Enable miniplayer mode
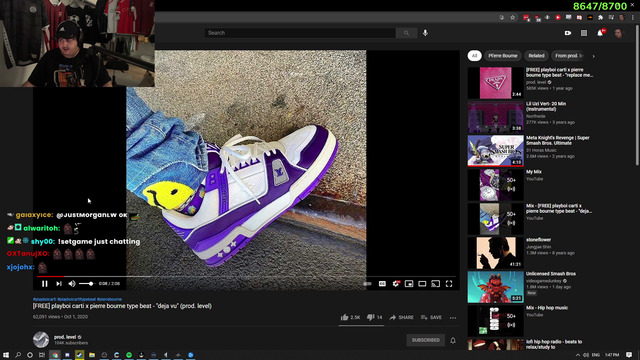Viewport: 640px width, 360px height. point(409,284)
